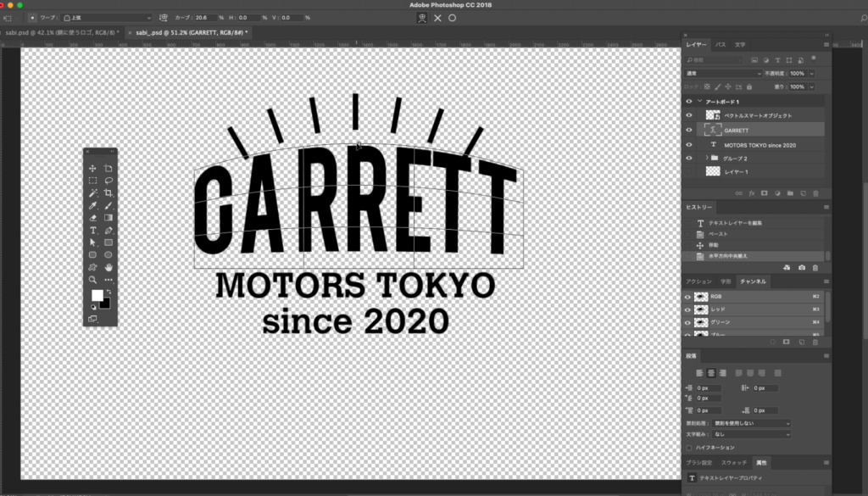Open the Edit Toolbar three-dots menu

click(x=108, y=280)
